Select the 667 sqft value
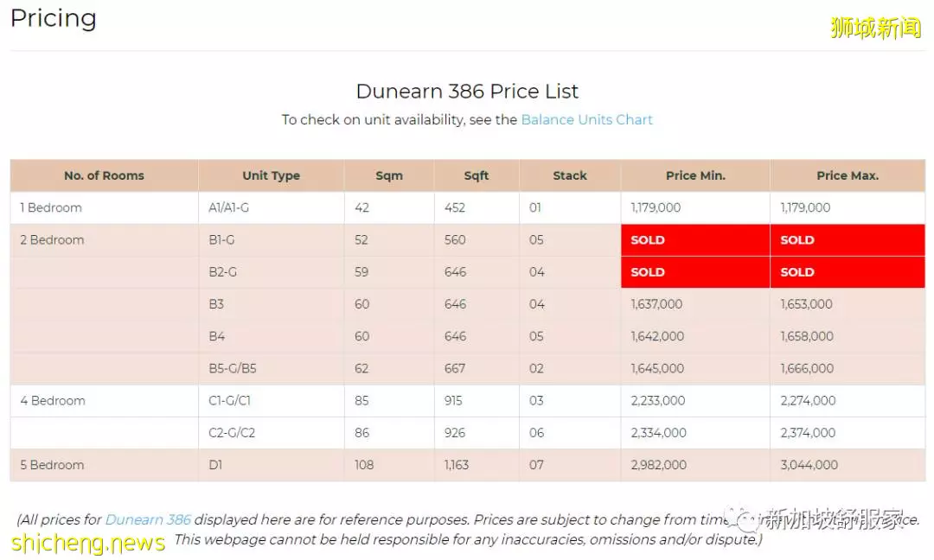 (x=455, y=368)
